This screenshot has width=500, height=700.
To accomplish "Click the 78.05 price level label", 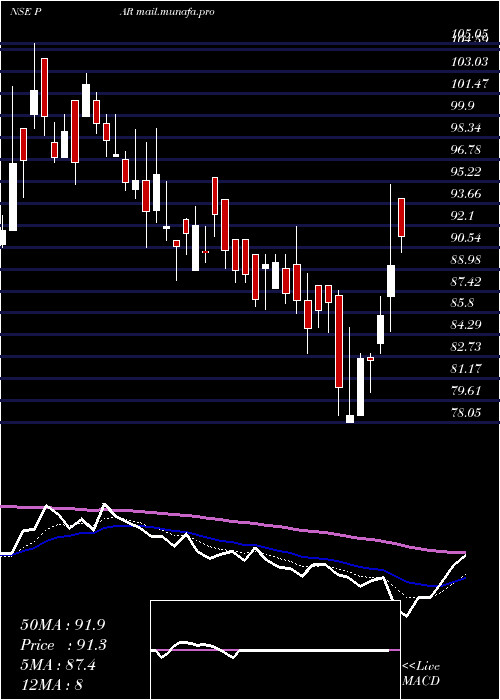I will tap(468, 412).
